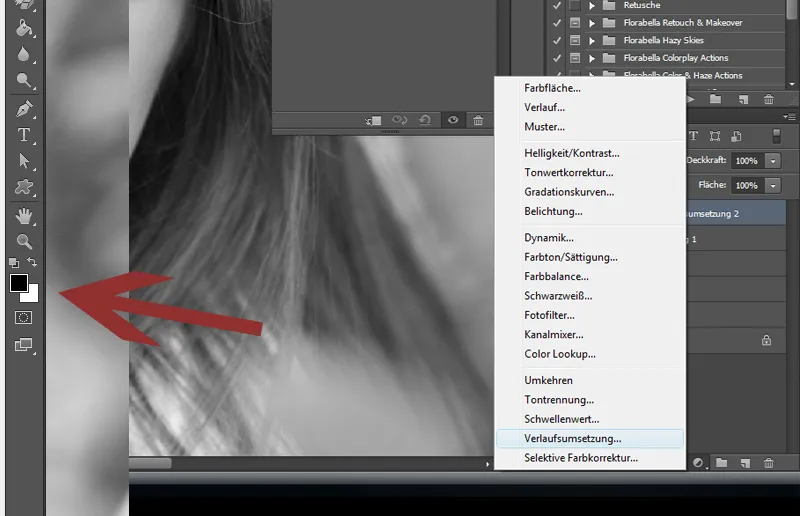Choose Gradationskurven... from the menu

tap(589, 192)
